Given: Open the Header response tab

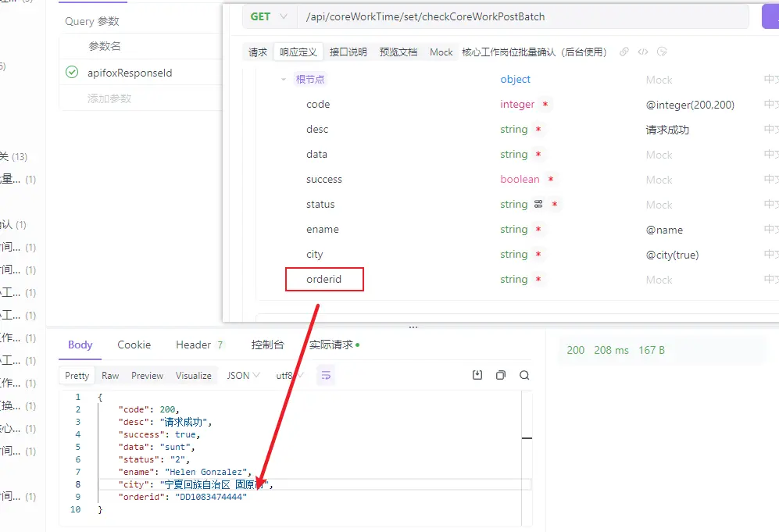Looking at the screenshot, I should click(199, 345).
